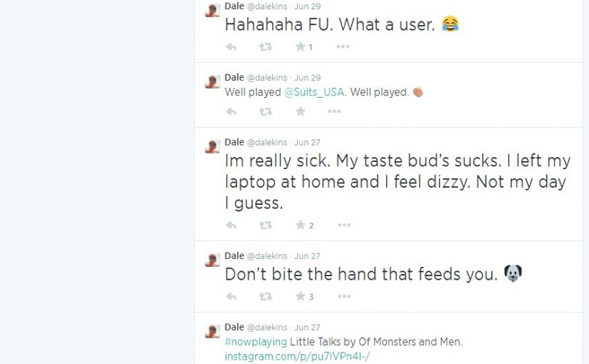Retweet the "Im really sick" tweet

[x=266, y=226]
